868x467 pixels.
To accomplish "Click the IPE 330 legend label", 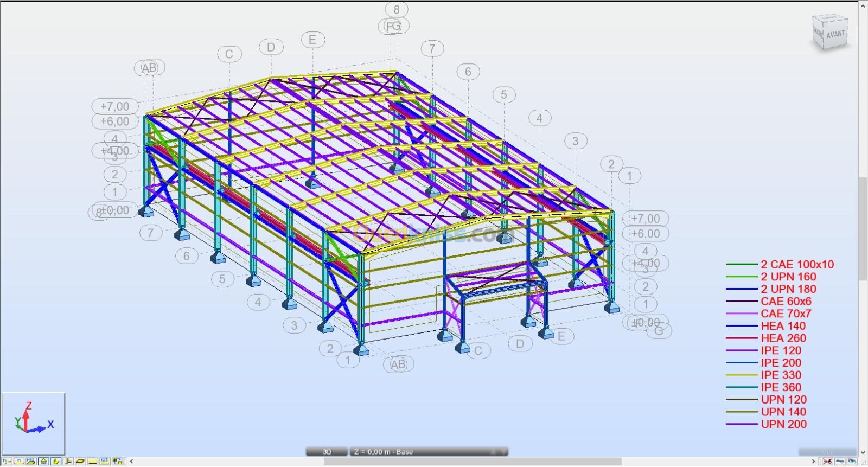I will tap(781, 375).
